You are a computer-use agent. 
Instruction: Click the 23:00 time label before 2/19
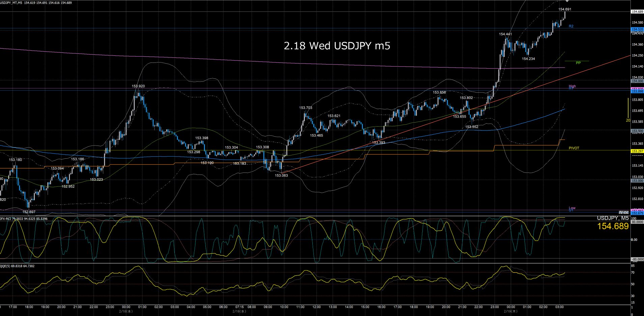coord(495,307)
